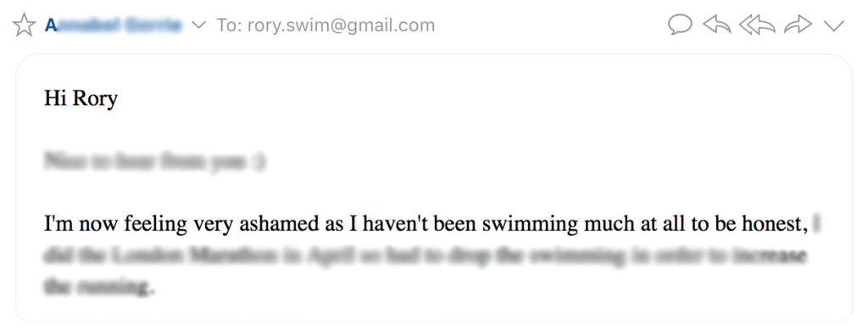Click the "To:" label in header

(229, 25)
